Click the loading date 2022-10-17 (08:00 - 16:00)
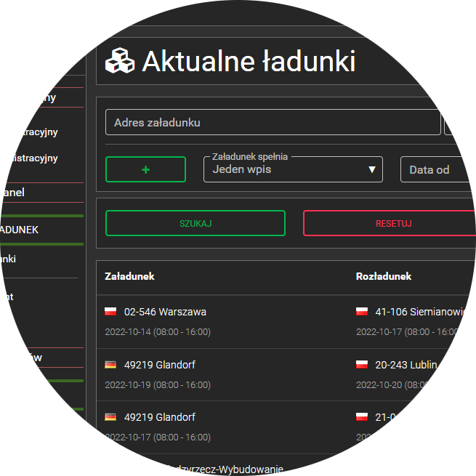Image resolution: width=476 pixels, height=476 pixels. (x=158, y=437)
